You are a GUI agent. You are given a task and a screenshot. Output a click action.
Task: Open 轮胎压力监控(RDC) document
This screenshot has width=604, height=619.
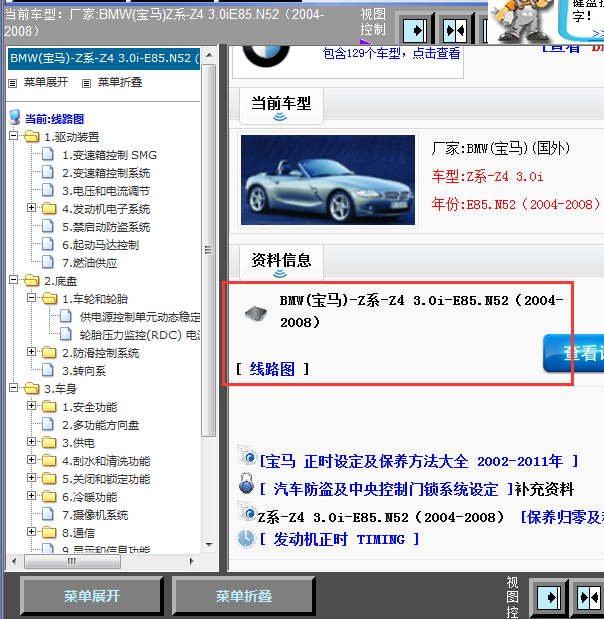click(x=140, y=335)
